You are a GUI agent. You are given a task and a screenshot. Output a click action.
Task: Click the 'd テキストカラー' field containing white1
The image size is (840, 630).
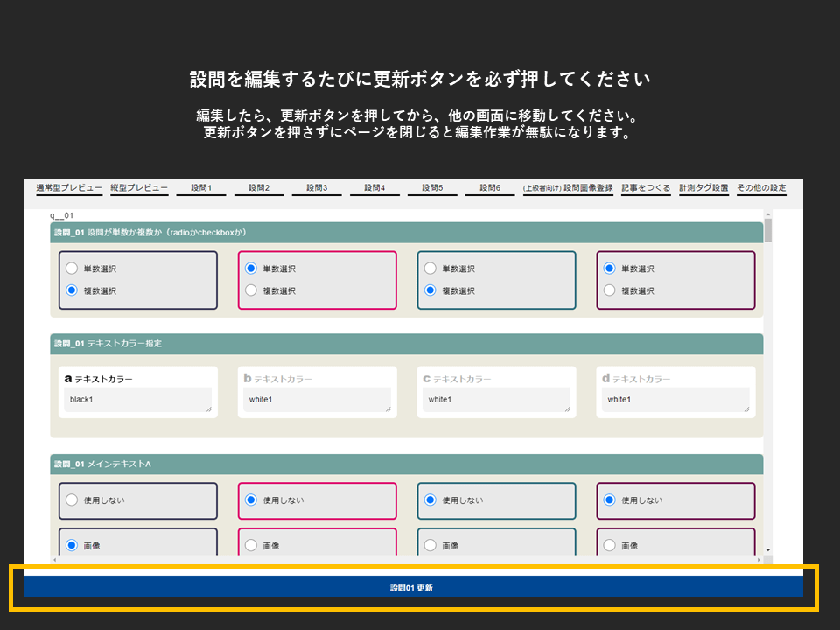(x=675, y=400)
